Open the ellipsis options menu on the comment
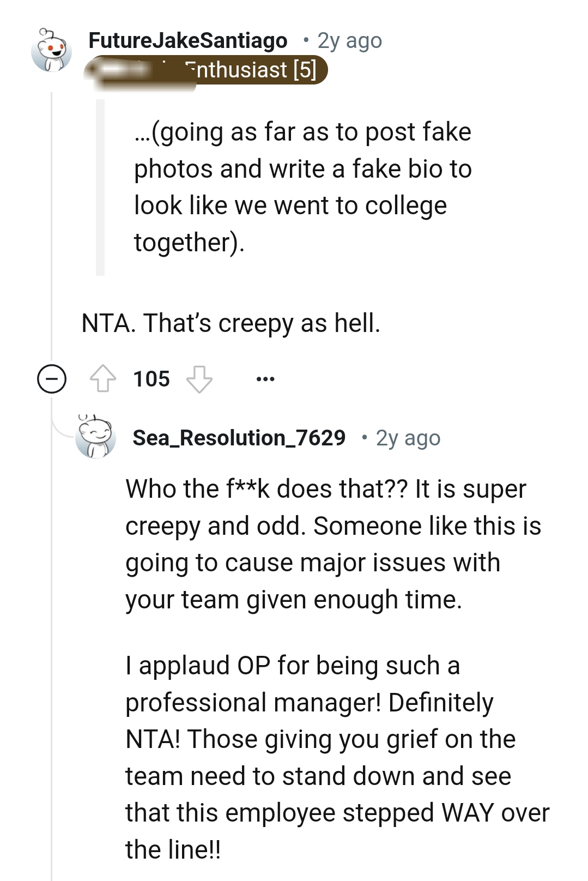The height and width of the screenshot is (881, 588). [x=265, y=377]
